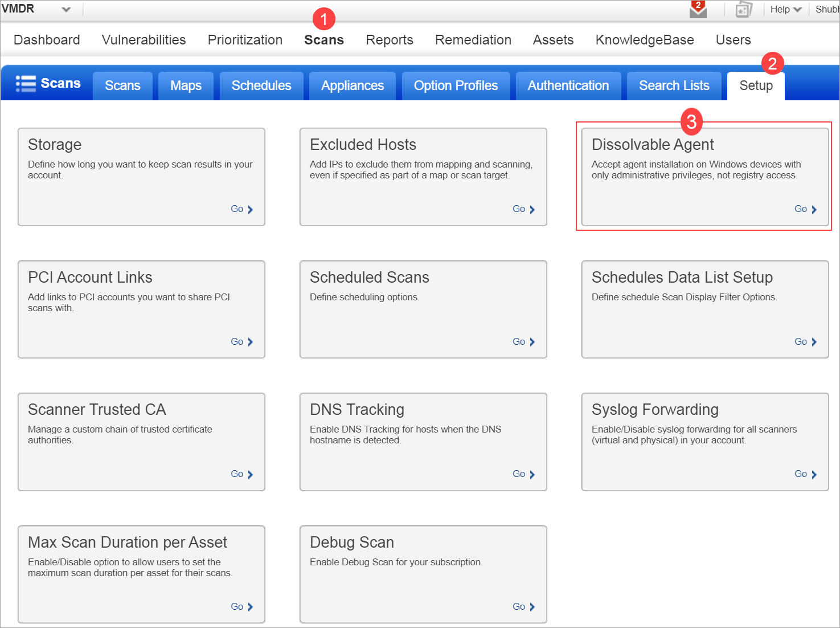The width and height of the screenshot is (840, 628).
Task: Open Excluded Hosts configuration with Go
Action: [518, 209]
